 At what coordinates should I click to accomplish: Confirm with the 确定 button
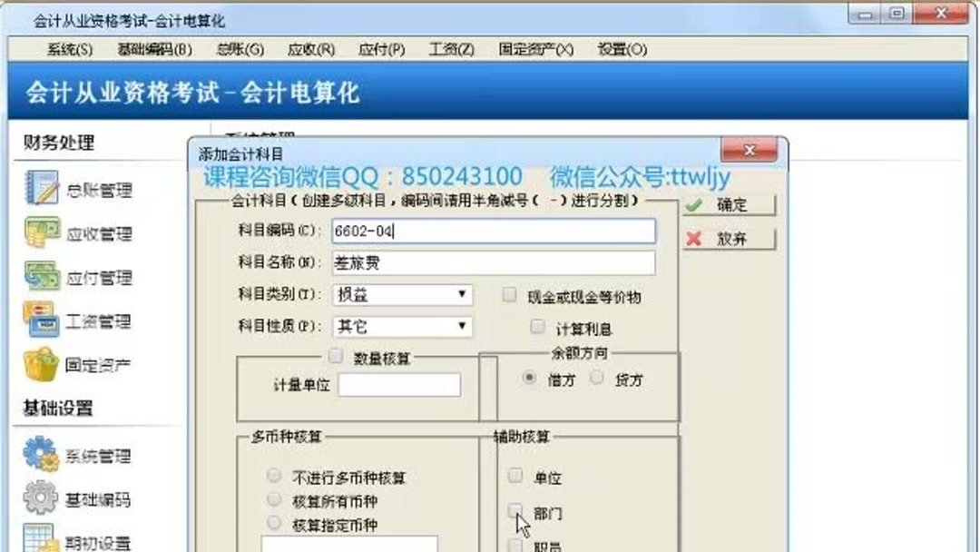click(x=728, y=204)
